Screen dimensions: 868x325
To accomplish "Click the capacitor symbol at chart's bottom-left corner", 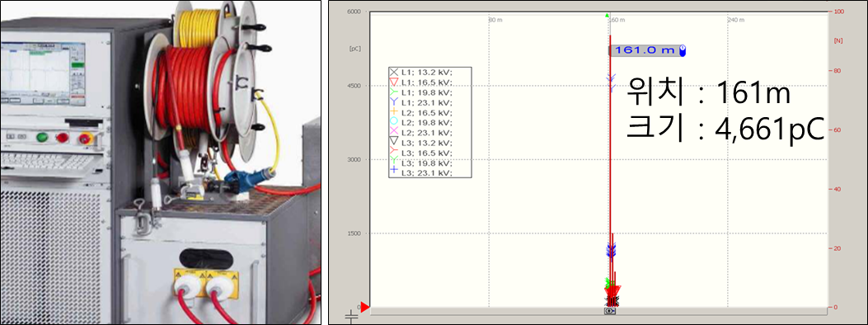I will click(x=351, y=317).
